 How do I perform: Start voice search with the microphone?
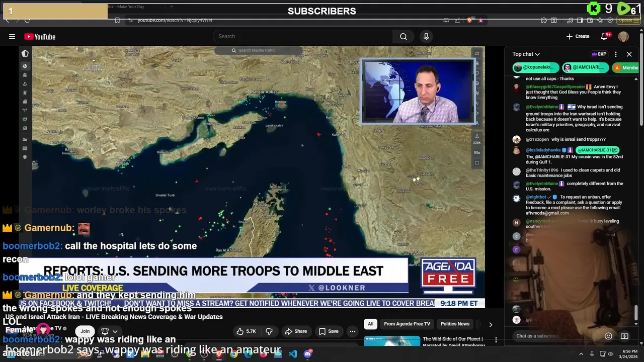426,36
